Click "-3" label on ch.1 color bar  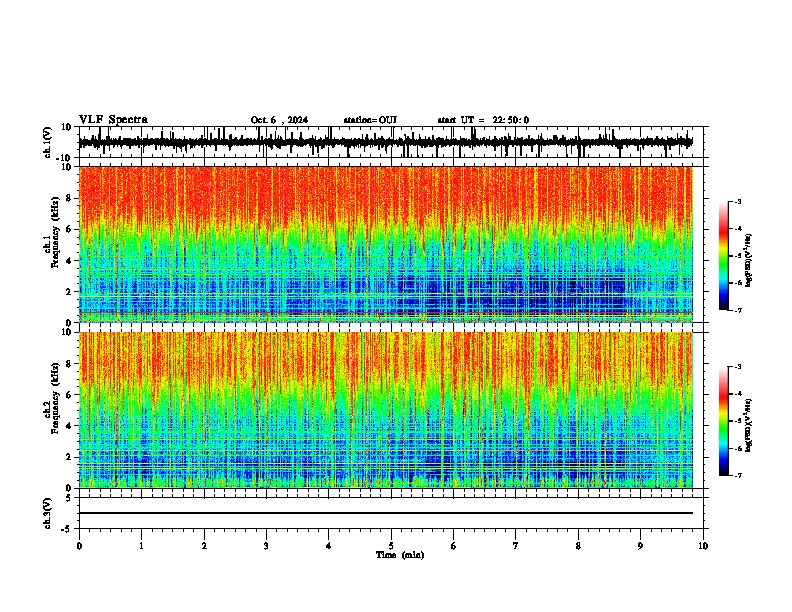click(738, 201)
